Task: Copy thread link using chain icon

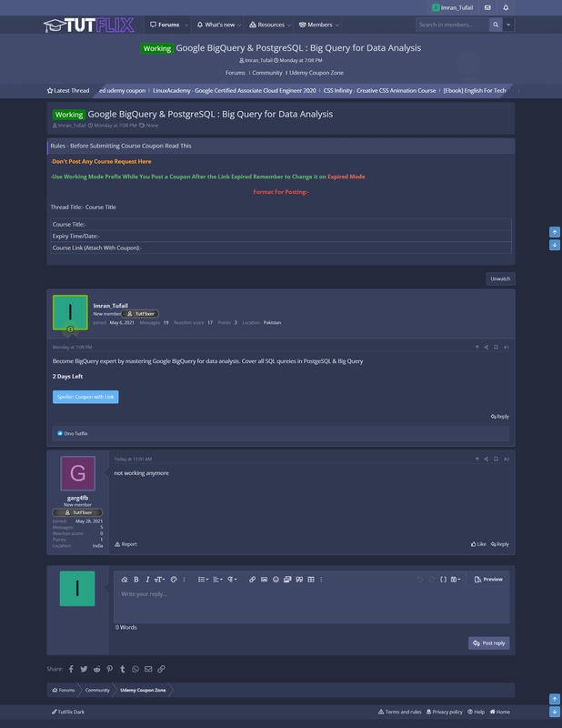Action: click(x=161, y=669)
